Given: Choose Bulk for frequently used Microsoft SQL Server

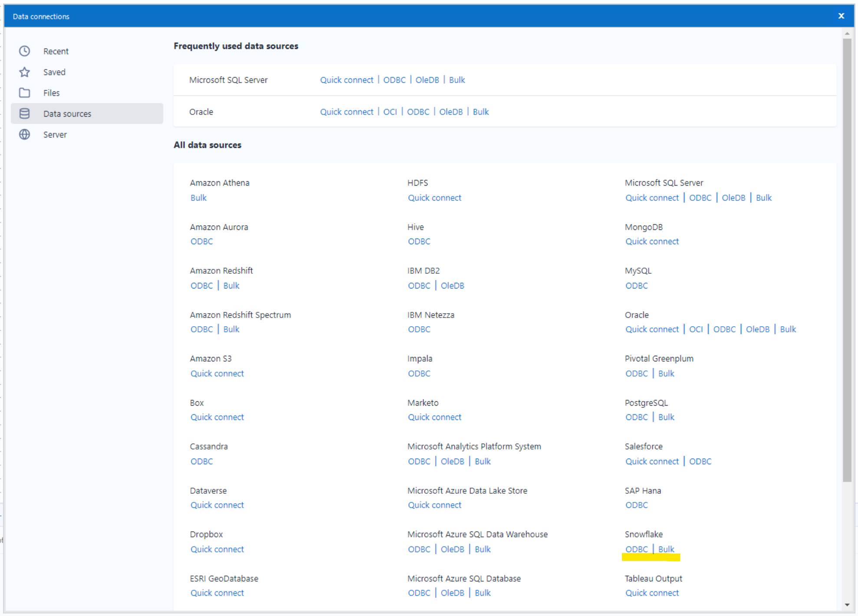Looking at the screenshot, I should click(457, 80).
